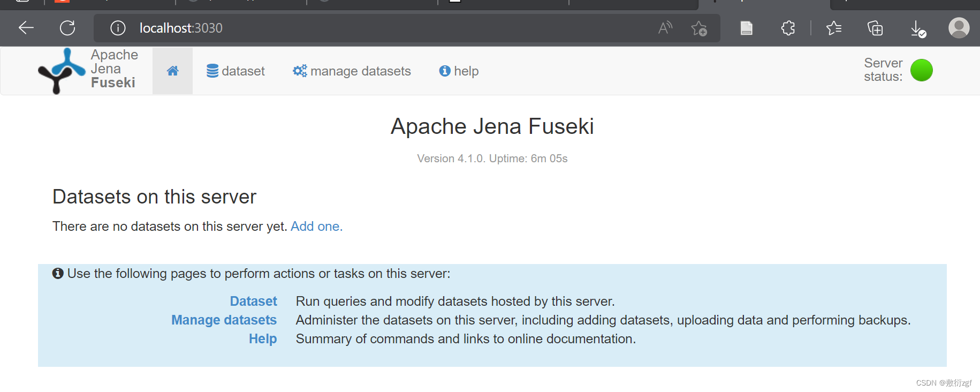Screen dimensions: 980x392
Task: Click the green server status indicator
Action: point(921,70)
